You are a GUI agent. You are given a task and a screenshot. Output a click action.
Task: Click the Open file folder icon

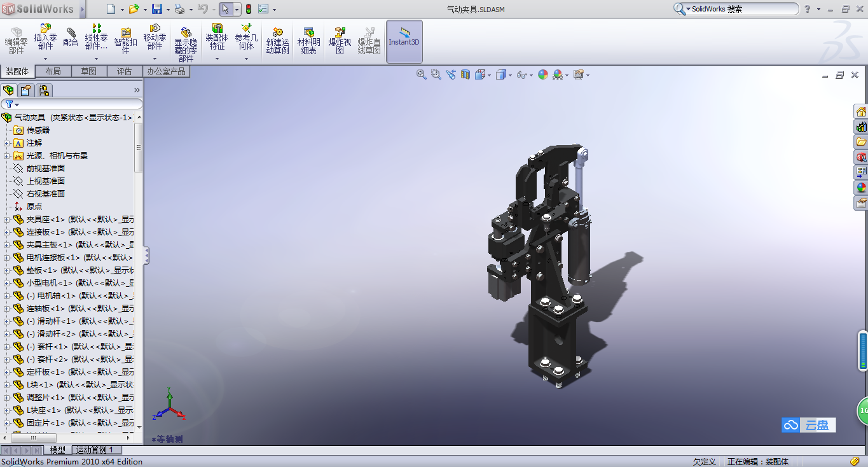coord(134,9)
